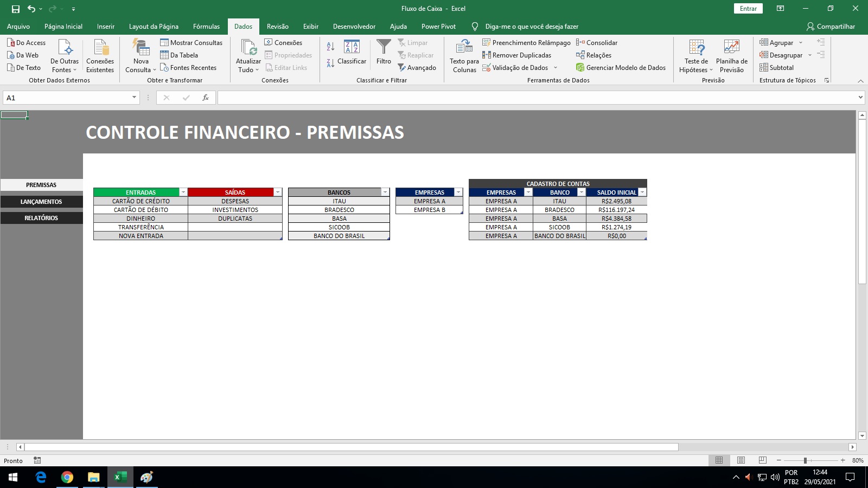Open the Planilha de Previsão icon
This screenshot has width=868, height=488.
click(x=731, y=48)
